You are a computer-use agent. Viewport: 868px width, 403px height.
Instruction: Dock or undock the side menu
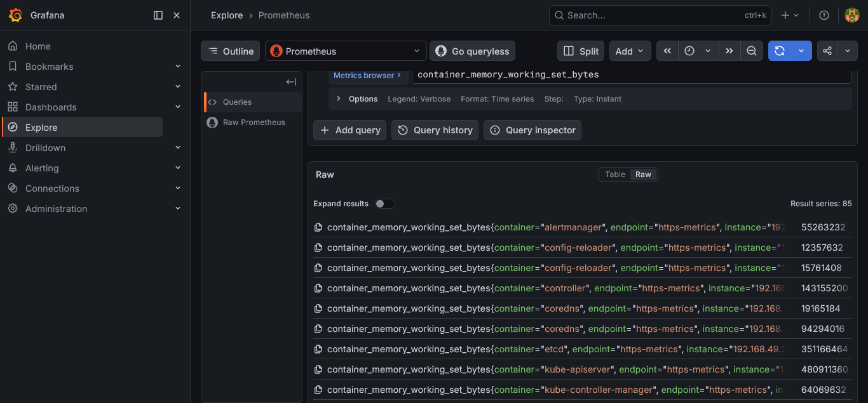[158, 15]
